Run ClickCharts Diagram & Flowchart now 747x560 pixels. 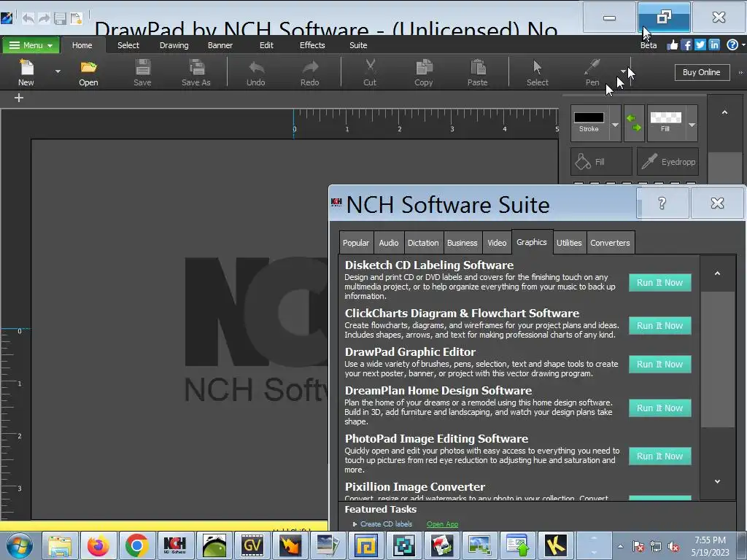659,326
